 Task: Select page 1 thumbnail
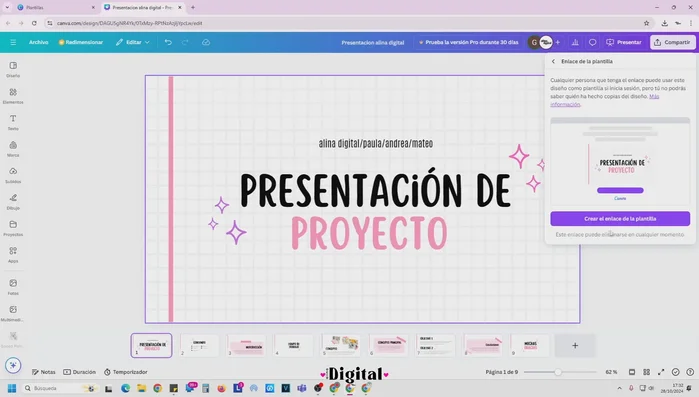tap(152, 345)
